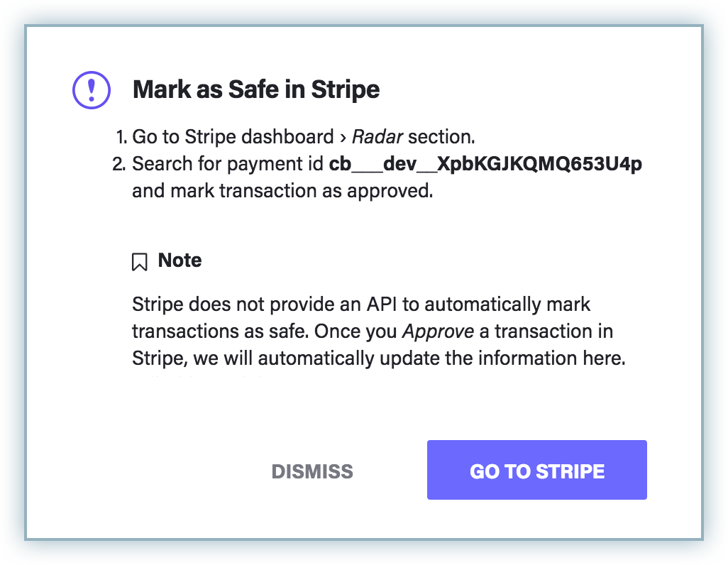Click the line 'and mark transaction as approved.'

(x=282, y=191)
